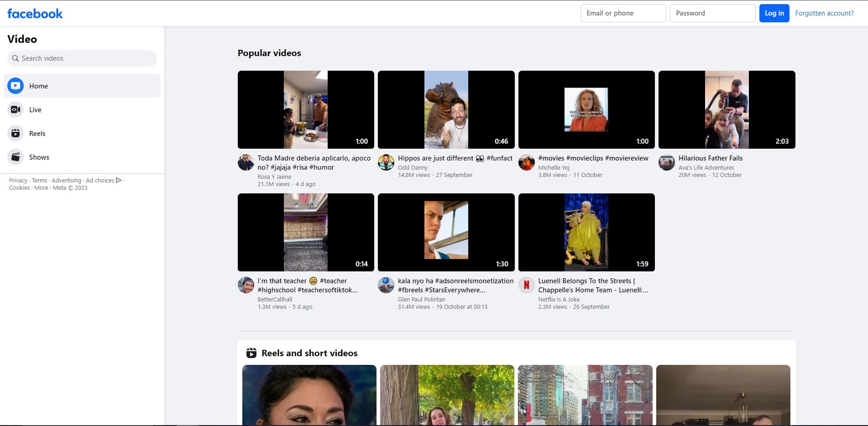The height and width of the screenshot is (426, 868).
Task: Click the #teacher hashtag
Action: (333, 281)
